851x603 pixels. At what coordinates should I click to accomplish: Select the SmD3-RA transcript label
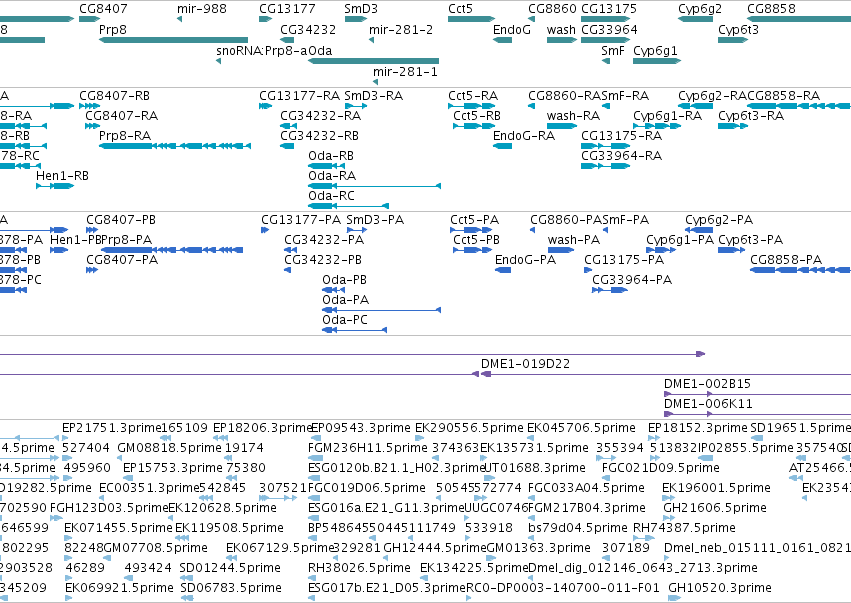[373, 96]
